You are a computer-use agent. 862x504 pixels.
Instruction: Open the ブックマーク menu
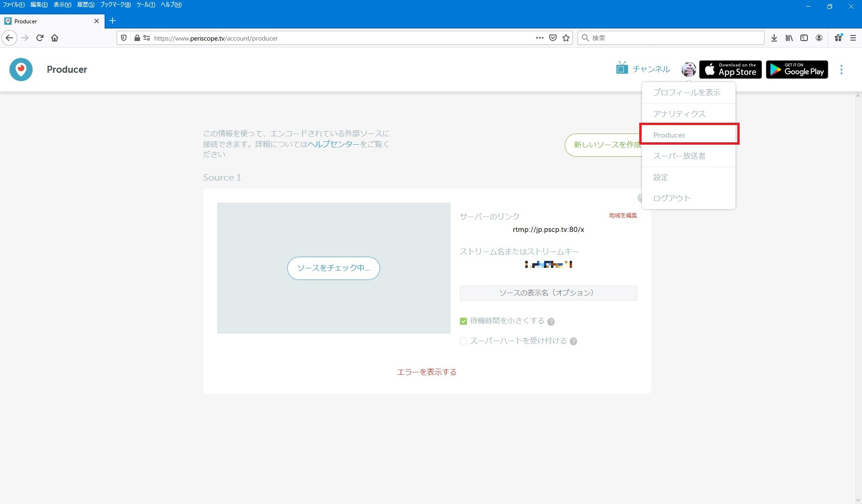115,5
